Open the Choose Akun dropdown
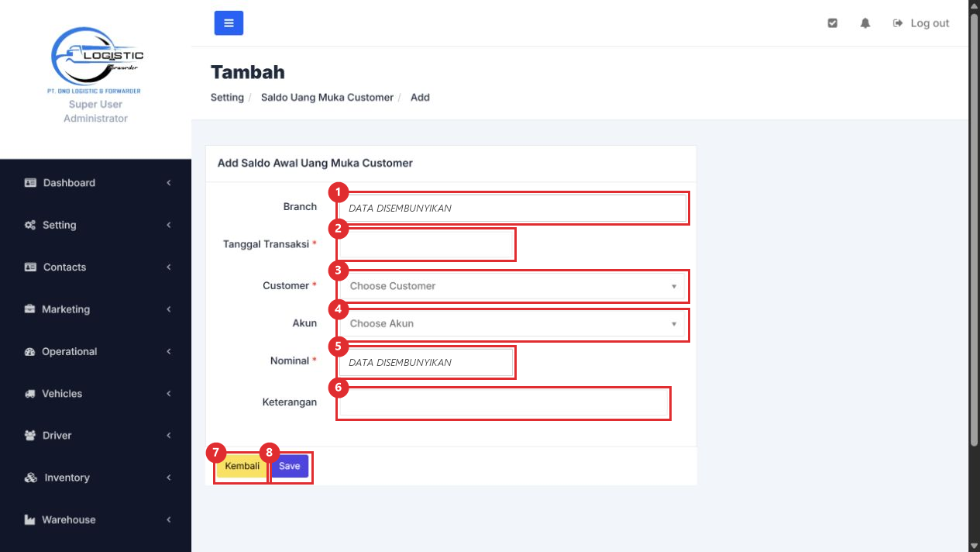The image size is (980, 552). tap(513, 323)
